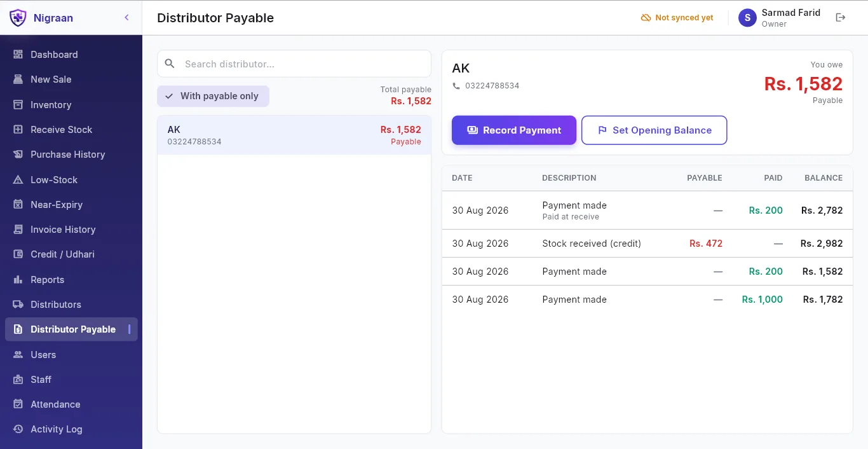Click the Not synced yet status text

click(684, 18)
